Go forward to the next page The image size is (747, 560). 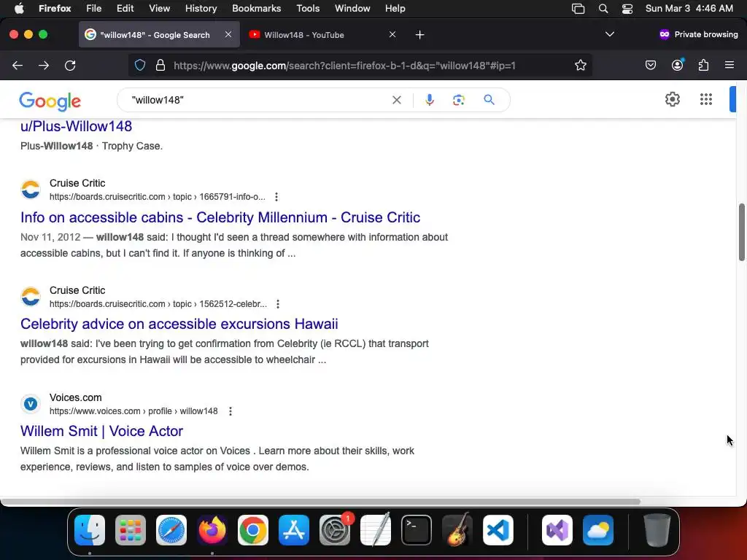44,65
